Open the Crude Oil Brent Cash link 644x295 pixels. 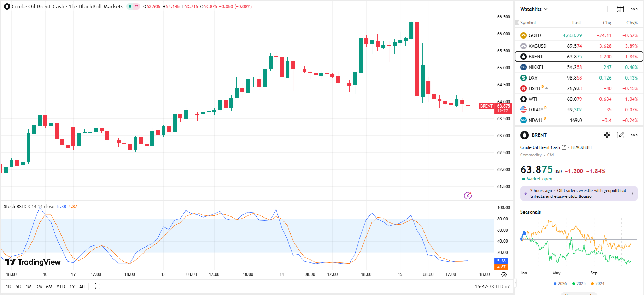pos(540,147)
